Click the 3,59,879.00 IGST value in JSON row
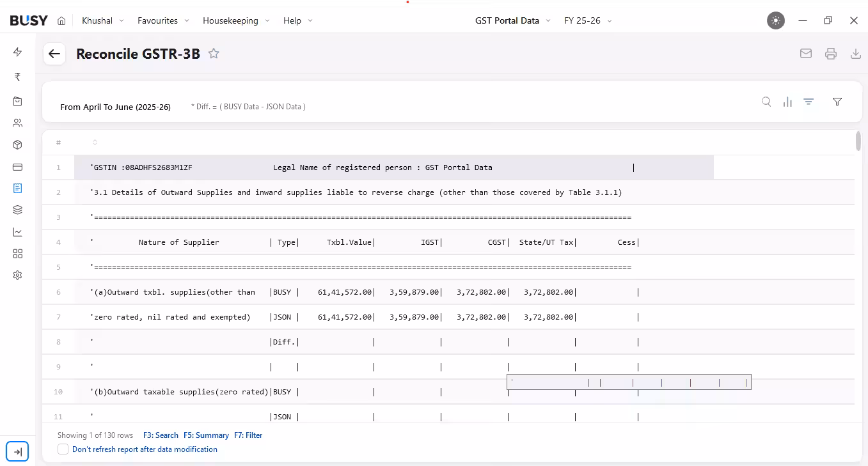The image size is (868, 466). pos(414,317)
